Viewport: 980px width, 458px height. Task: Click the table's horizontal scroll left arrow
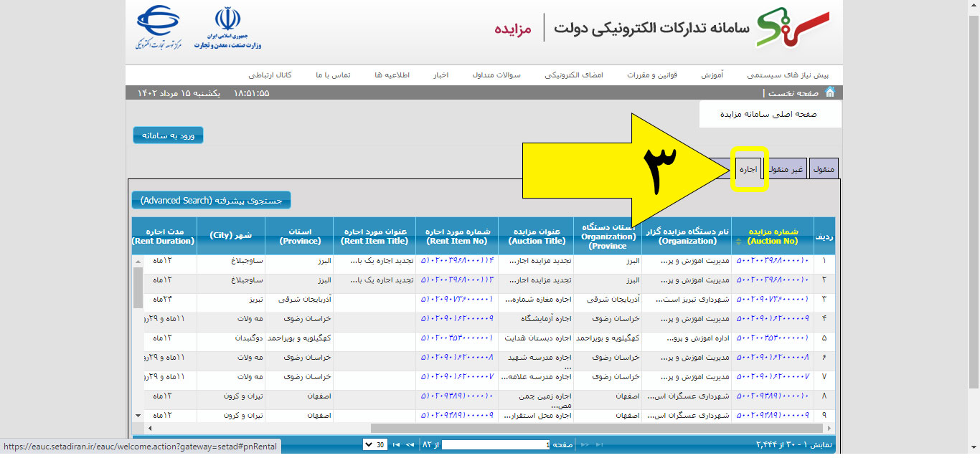coord(149,428)
